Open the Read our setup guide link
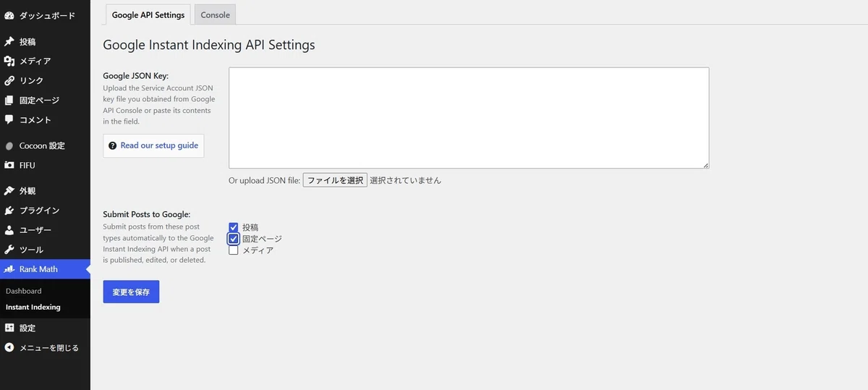Screen dimensions: 868x390 tap(159, 145)
